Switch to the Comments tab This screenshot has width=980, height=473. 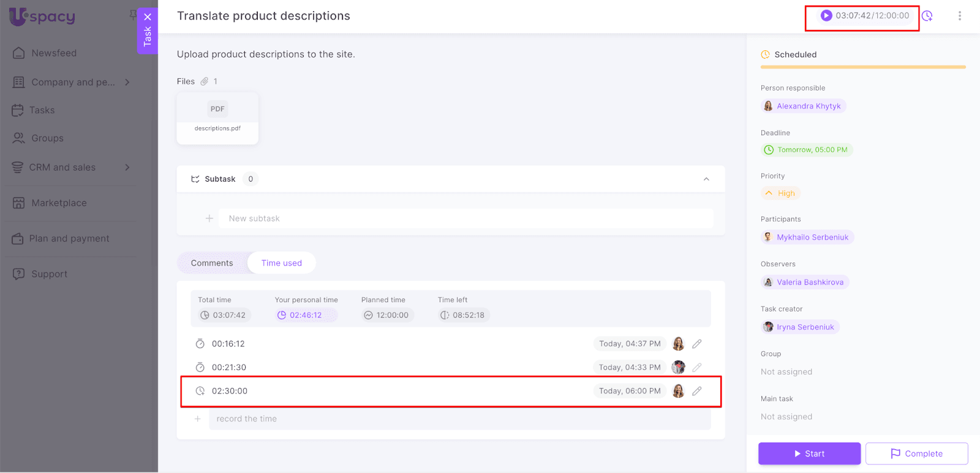[212, 263]
